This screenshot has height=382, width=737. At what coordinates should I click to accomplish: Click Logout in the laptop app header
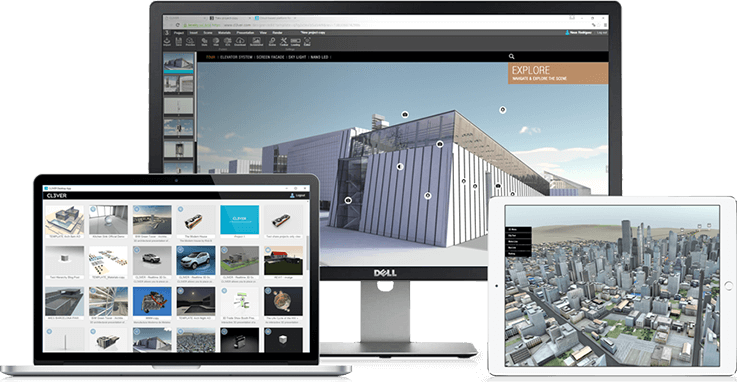tap(300, 195)
